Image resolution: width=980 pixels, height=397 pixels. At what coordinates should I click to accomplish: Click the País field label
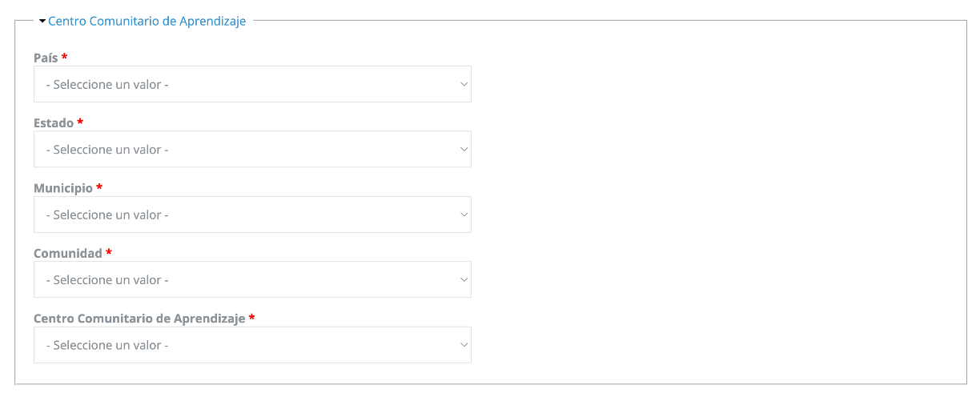(46, 58)
